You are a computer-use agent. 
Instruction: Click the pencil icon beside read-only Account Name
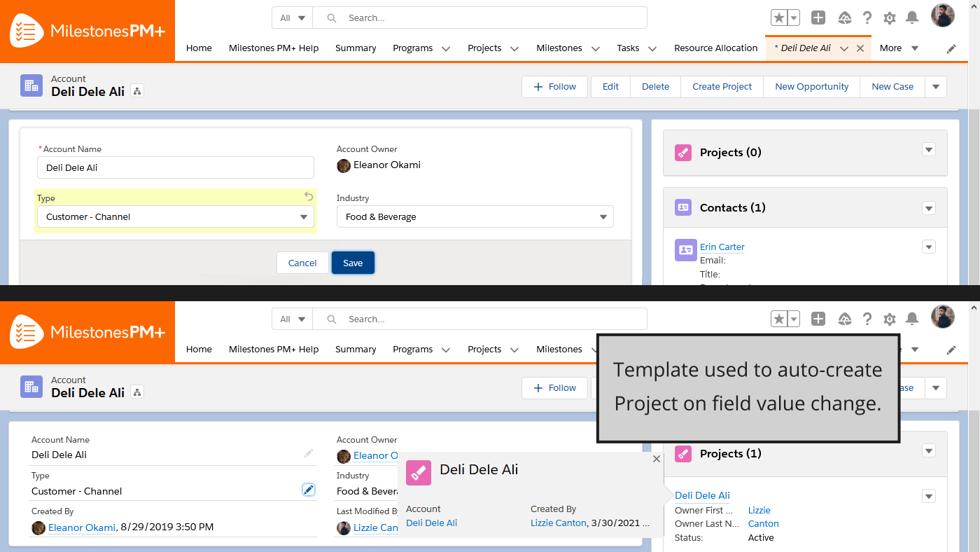point(309,453)
